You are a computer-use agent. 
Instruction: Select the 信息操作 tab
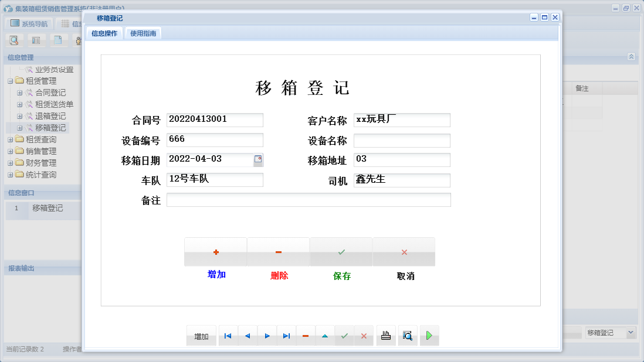[103, 33]
